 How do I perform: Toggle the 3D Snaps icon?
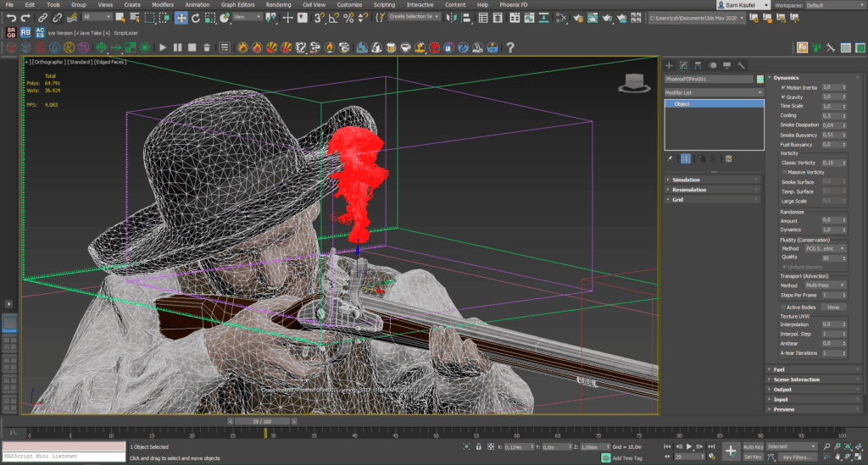pyautogui.click(x=319, y=19)
